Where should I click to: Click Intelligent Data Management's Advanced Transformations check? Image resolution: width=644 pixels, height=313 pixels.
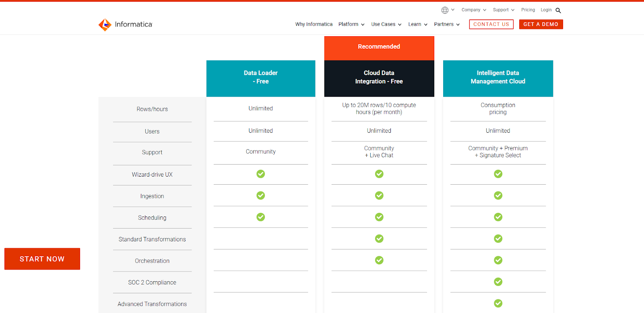(498, 303)
